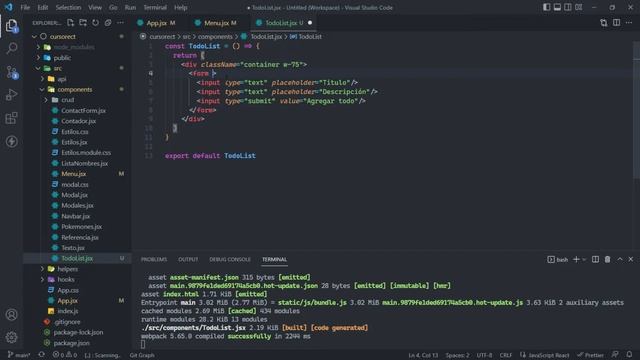640x360 pixels.
Task: Expand the api folder
Action: (x=42, y=79)
